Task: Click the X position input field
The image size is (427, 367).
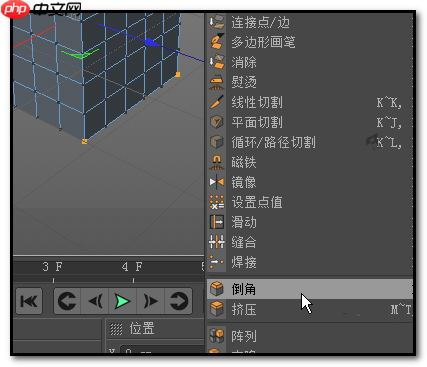Action: (x=162, y=350)
